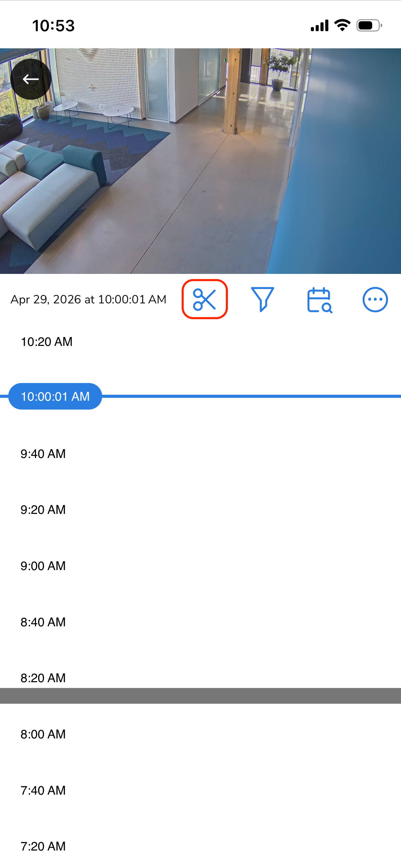
Task: Jump to 10:20 AM on timeline
Action: point(47,342)
